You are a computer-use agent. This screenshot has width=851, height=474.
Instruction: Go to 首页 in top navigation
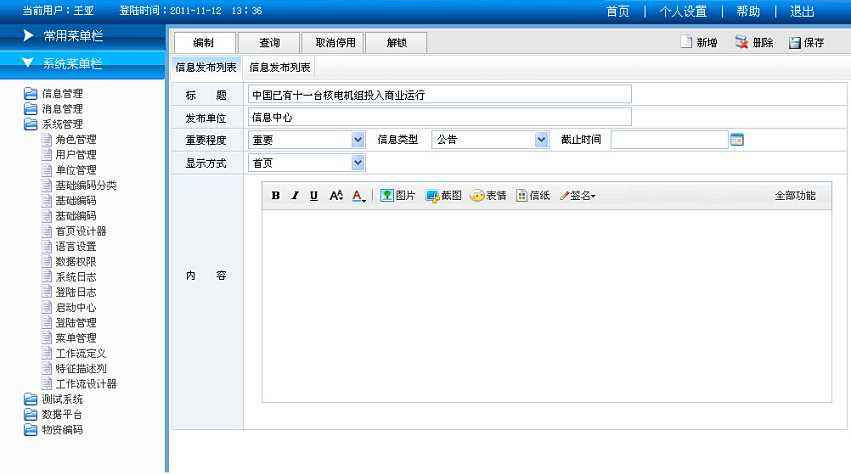coord(618,11)
